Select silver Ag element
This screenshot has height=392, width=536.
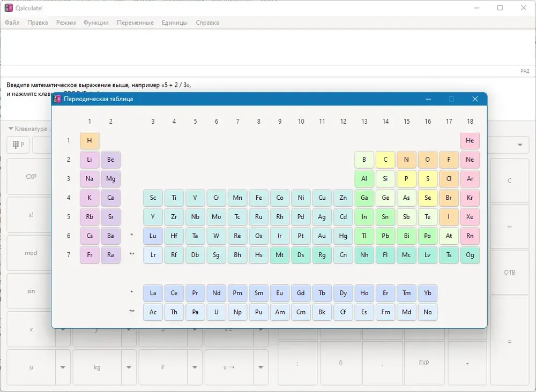click(322, 217)
